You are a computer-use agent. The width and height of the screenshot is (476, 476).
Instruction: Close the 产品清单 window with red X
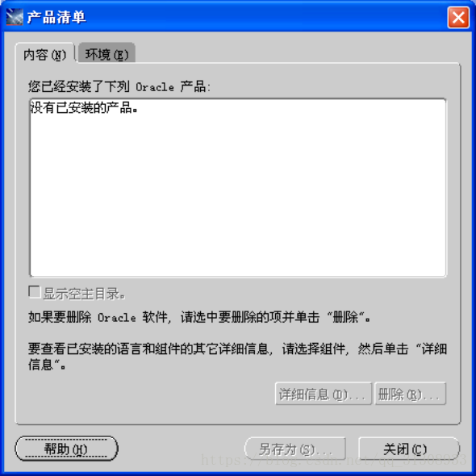tap(458, 17)
